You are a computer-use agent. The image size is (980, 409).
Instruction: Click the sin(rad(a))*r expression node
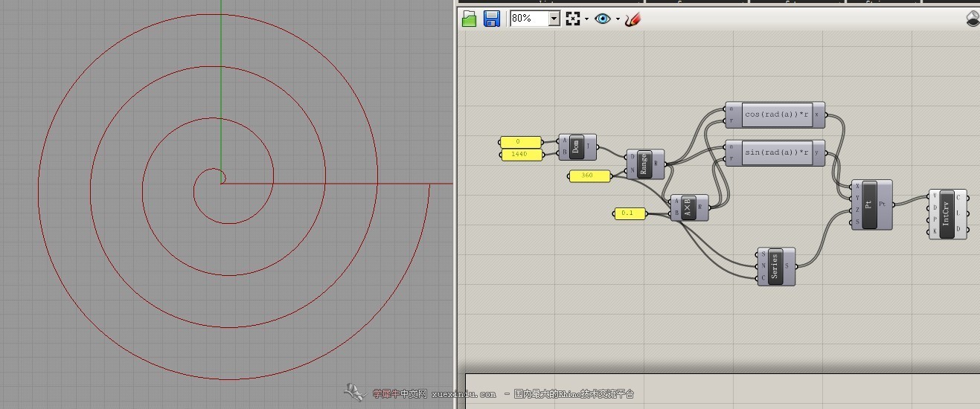(x=775, y=152)
